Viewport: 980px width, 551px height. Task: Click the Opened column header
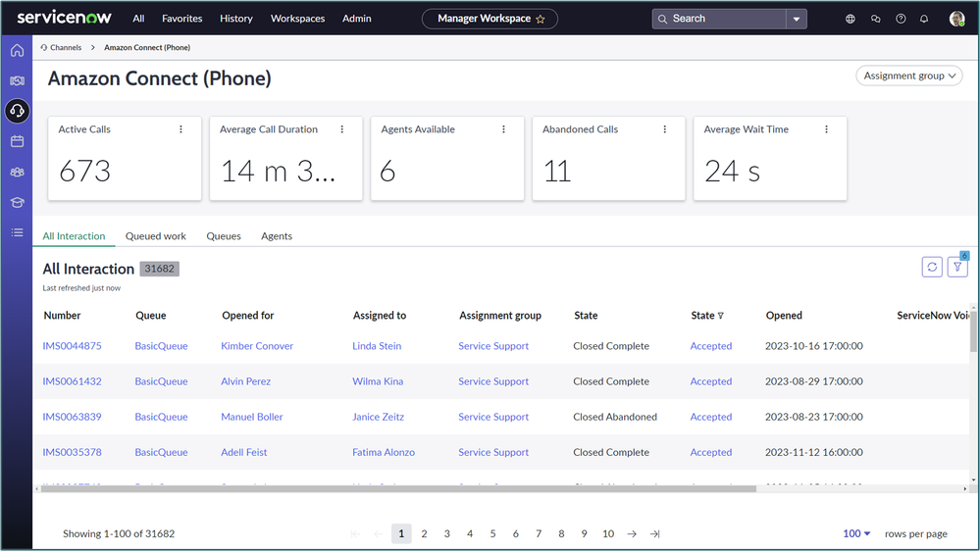pyautogui.click(x=784, y=316)
